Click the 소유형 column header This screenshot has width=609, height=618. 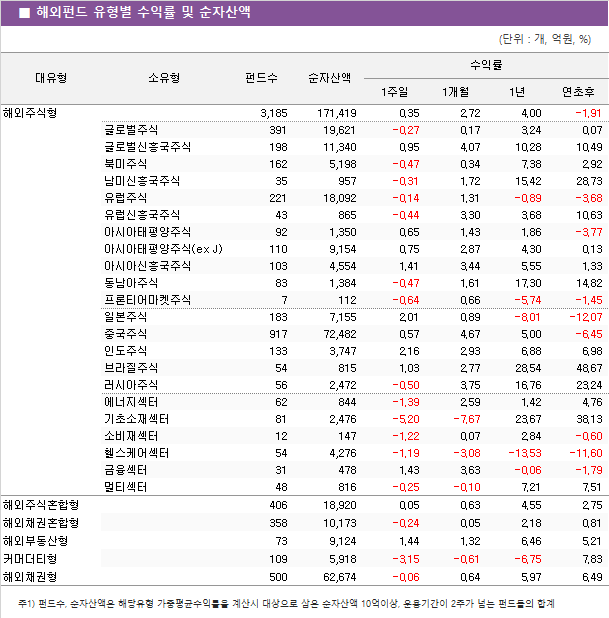tap(164, 78)
